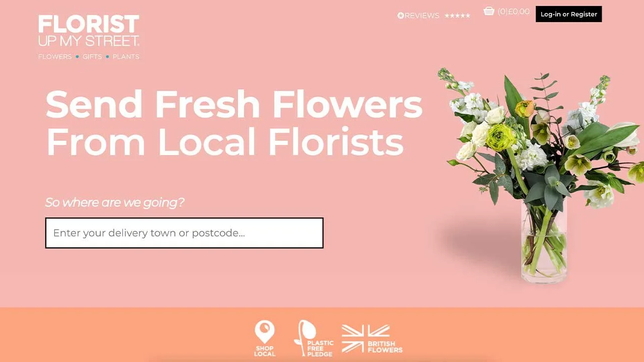
Task: Click the Plastic Free Pledge icon
Action: 313,338
